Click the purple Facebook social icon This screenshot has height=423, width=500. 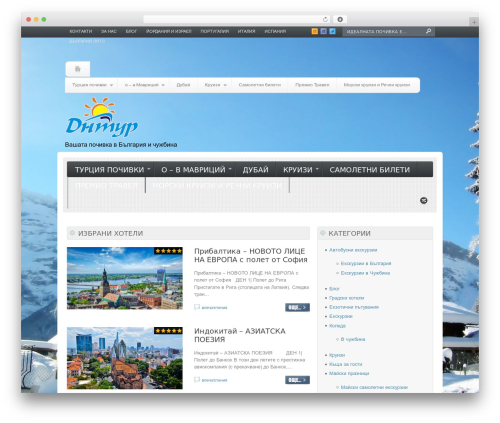tap(323, 31)
